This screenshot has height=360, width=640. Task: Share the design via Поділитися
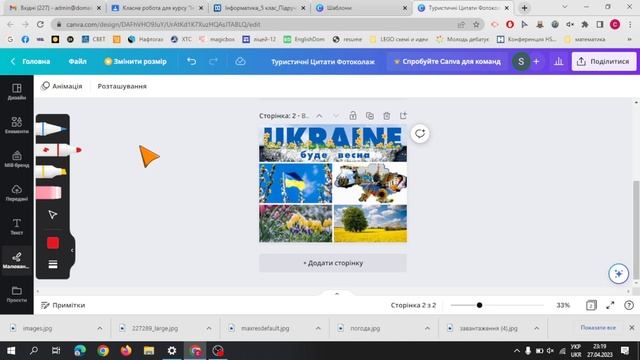point(604,62)
